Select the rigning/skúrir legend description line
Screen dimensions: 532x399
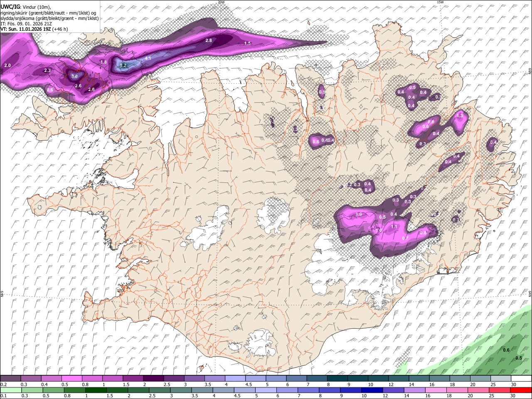48,13
